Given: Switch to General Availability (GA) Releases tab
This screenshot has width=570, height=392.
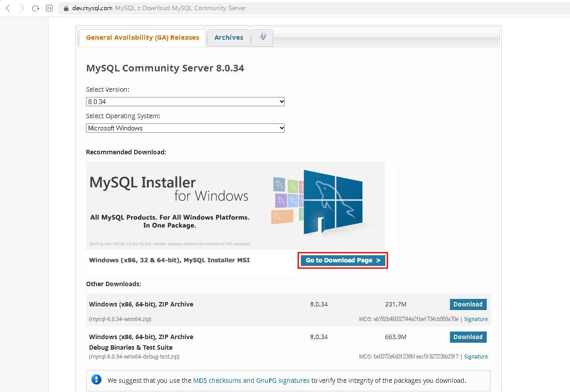Looking at the screenshot, I should pyautogui.click(x=142, y=38).
